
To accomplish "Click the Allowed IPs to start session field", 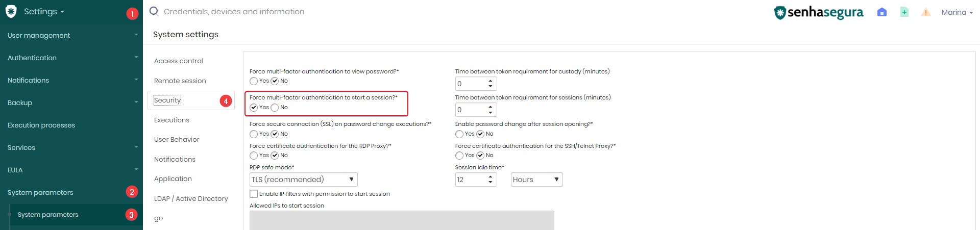I will tap(402, 220).
